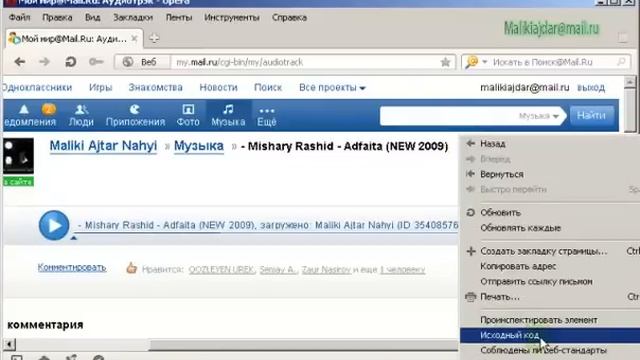Click malikiajdar@mail.ru account text
The width and height of the screenshot is (640, 360).
(x=524, y=87)
